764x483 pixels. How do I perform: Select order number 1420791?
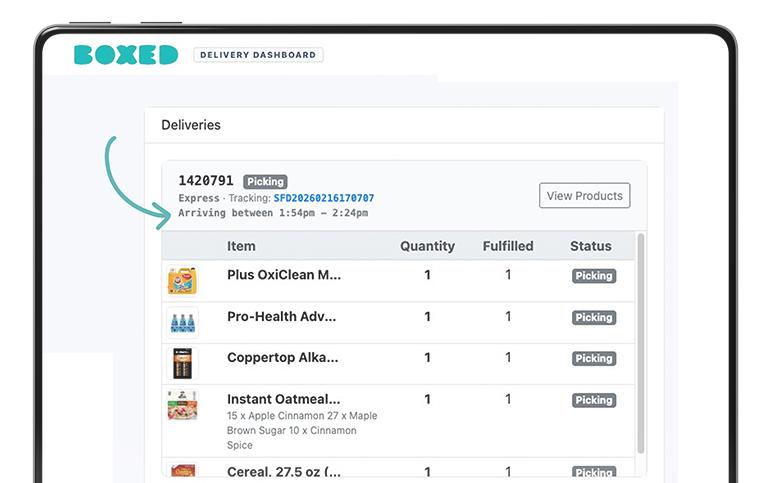206,181
